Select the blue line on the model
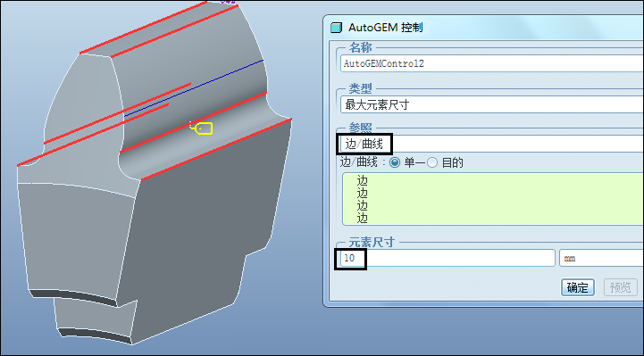The height and width of the screenshot is (356, 644). click(194, 87)
